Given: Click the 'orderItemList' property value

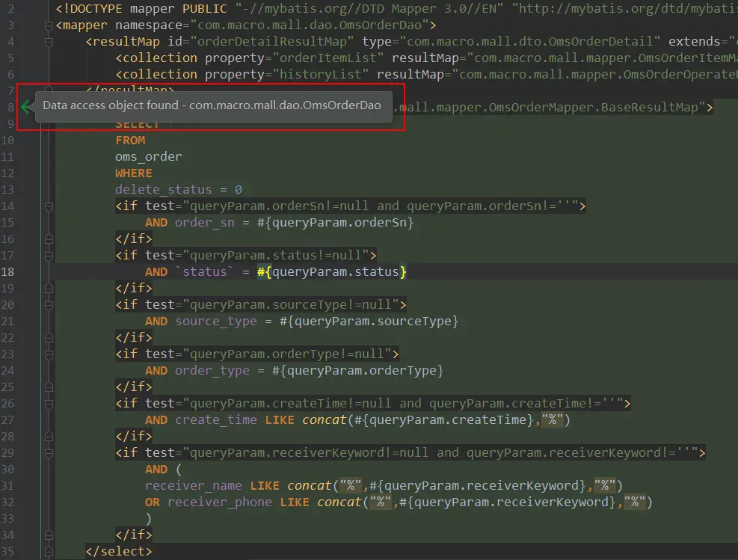Looking at the screenshot, I should tap(328, 58).
